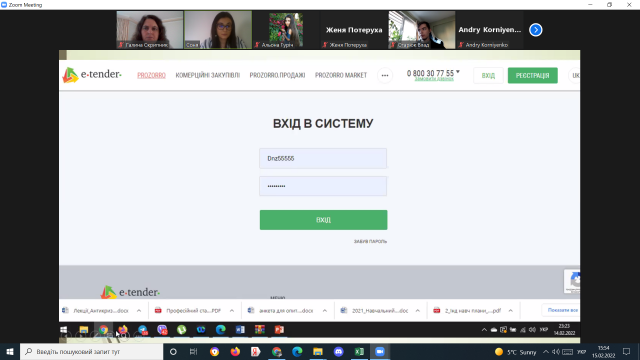
Task: Select the Andry Korniyenko participant tile
Action: pos(489,30)
